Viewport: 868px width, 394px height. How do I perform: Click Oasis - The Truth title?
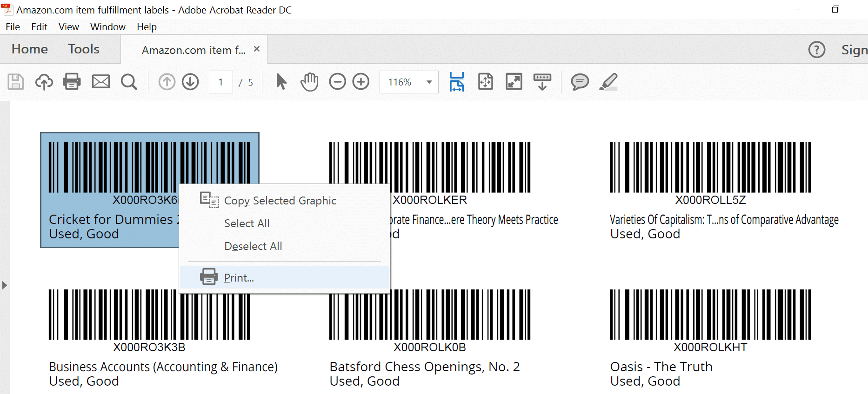(x=661, y=367)
